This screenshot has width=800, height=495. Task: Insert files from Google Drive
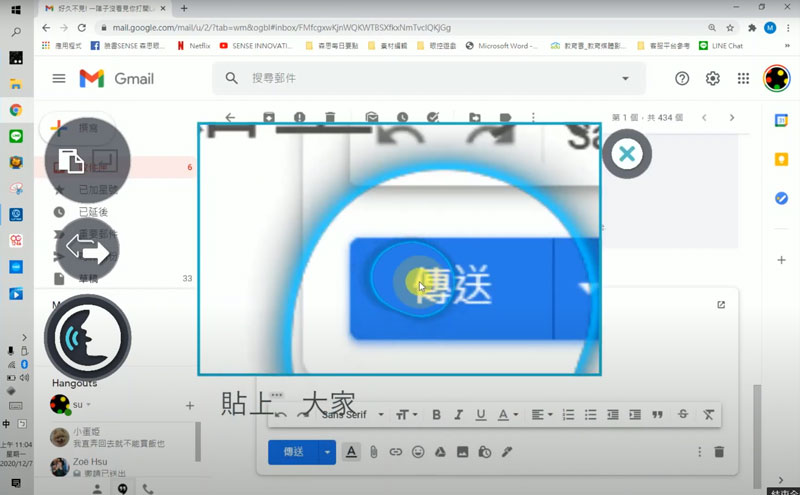pyautogui.click(x=440, y=452)
